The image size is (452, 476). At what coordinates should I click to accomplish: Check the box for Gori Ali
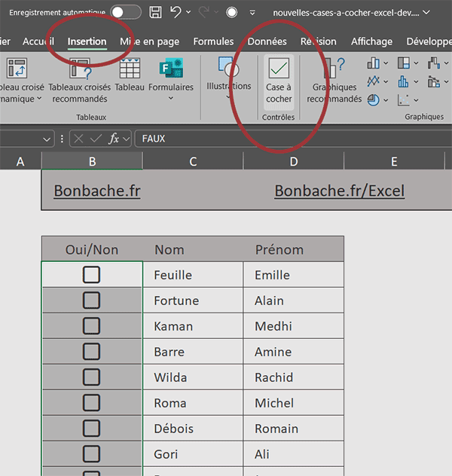click(91, 453)
